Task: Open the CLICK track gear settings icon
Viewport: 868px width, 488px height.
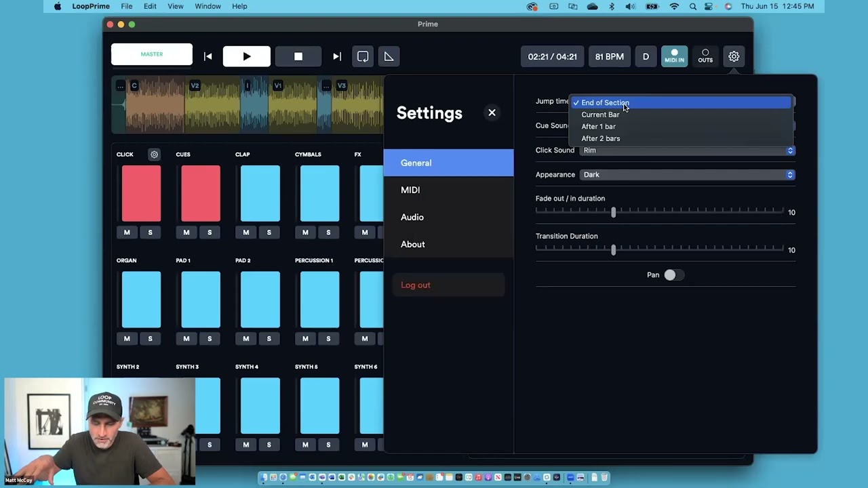Action: point(154,155)
